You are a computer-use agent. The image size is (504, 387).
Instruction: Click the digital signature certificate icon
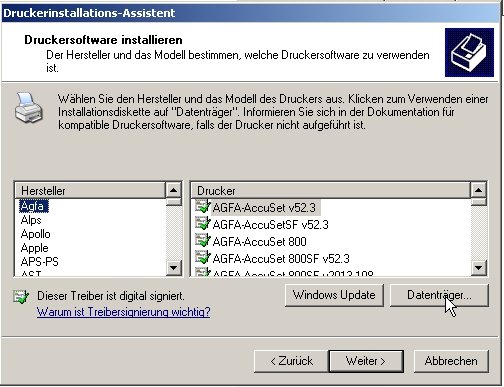coord(21,296)
